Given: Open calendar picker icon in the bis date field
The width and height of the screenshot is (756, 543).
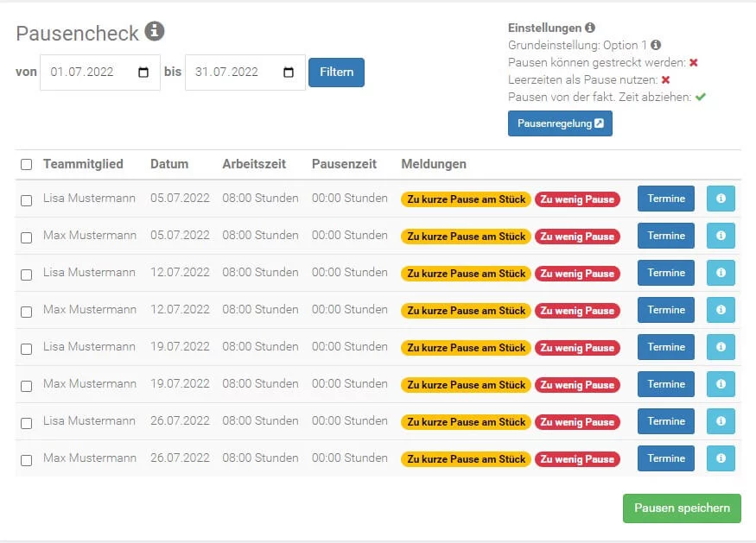Looking at the screenshot, I should 289,73.
